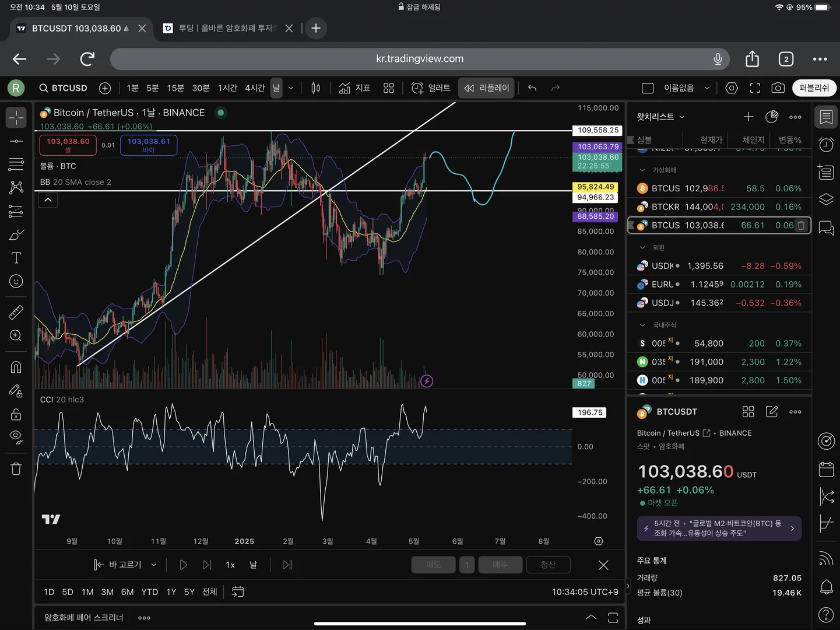The height and width of the screenshot is (630, 840).
Task: Share the page from the browser
Action: click(753, 59)
